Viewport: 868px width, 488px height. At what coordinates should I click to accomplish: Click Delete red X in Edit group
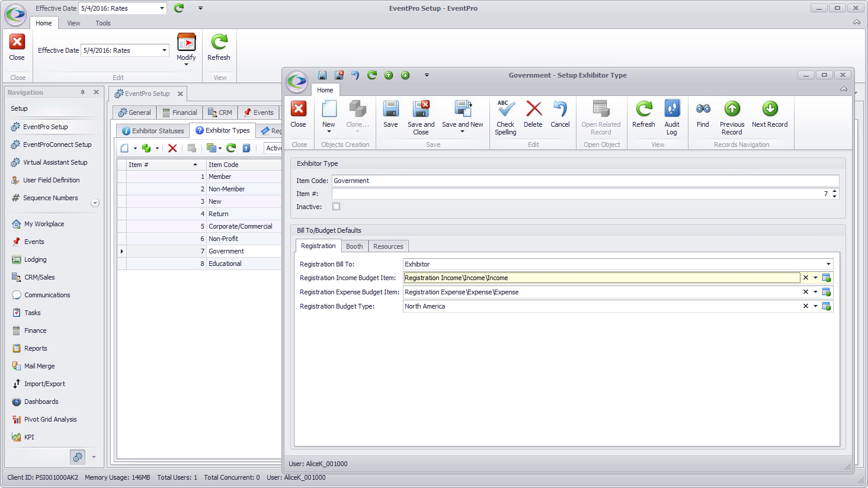coord(534,109)
